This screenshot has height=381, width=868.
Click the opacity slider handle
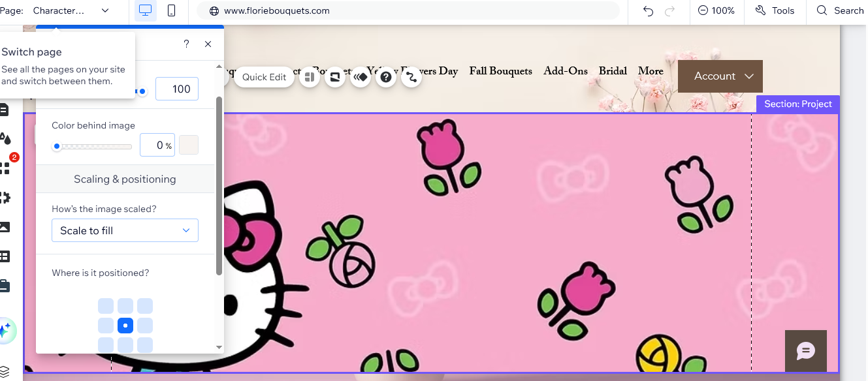pyautogui.click(x=142, y=91)
